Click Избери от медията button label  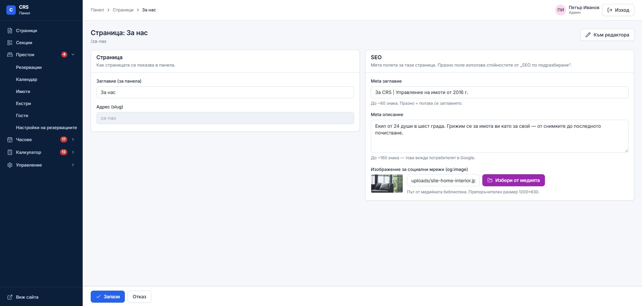pos(517,180)
